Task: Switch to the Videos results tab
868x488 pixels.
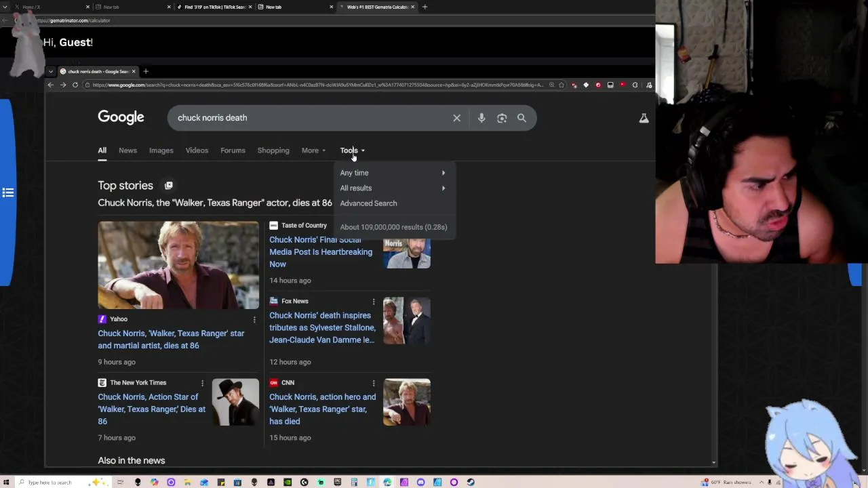Action: pos(197,150)
